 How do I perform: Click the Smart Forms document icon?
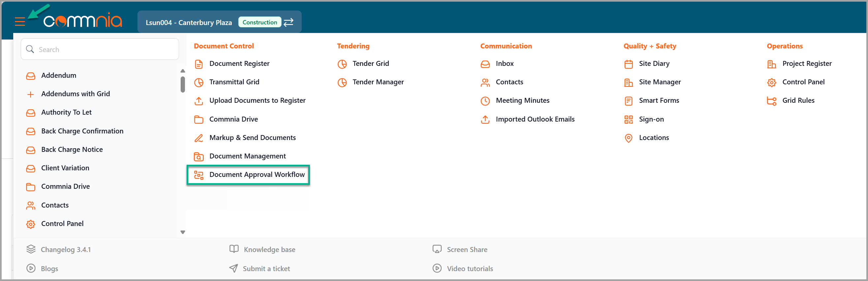[x=628, y=101]
